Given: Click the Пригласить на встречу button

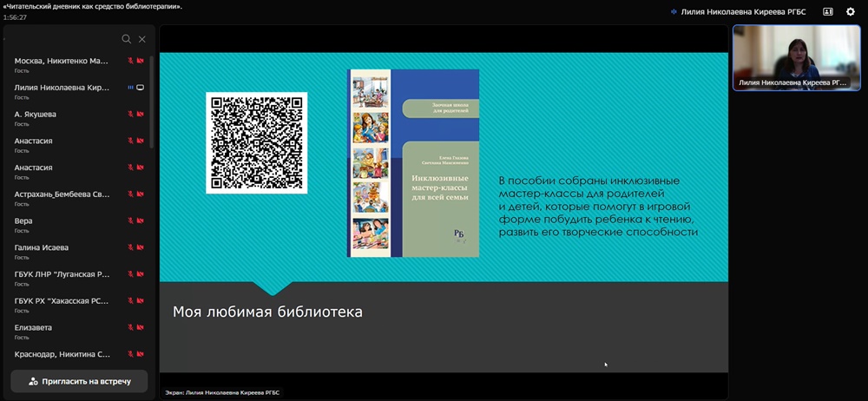Looking at the screenshot, I should click(x=79, y=382).
